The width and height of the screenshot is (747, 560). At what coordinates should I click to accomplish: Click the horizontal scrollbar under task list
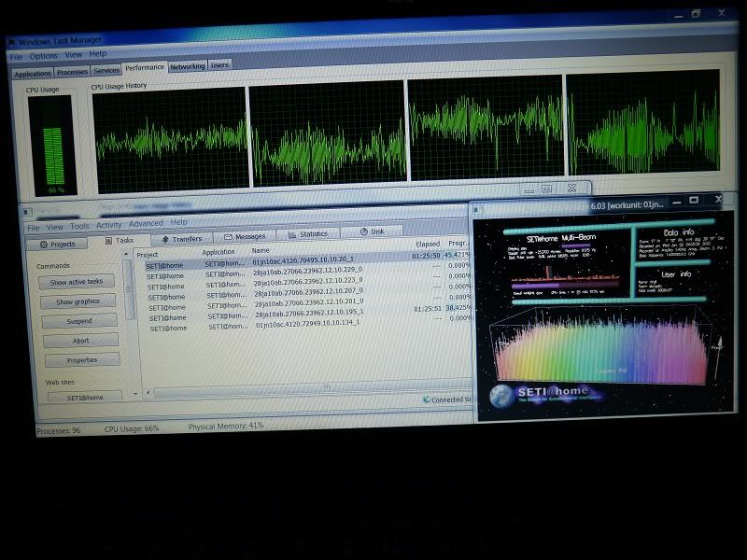327,386
